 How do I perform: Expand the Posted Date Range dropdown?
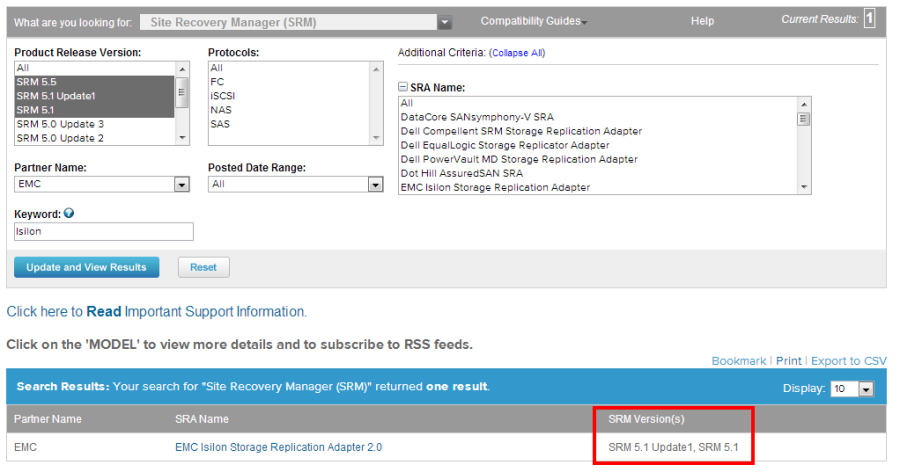[375, 185]
